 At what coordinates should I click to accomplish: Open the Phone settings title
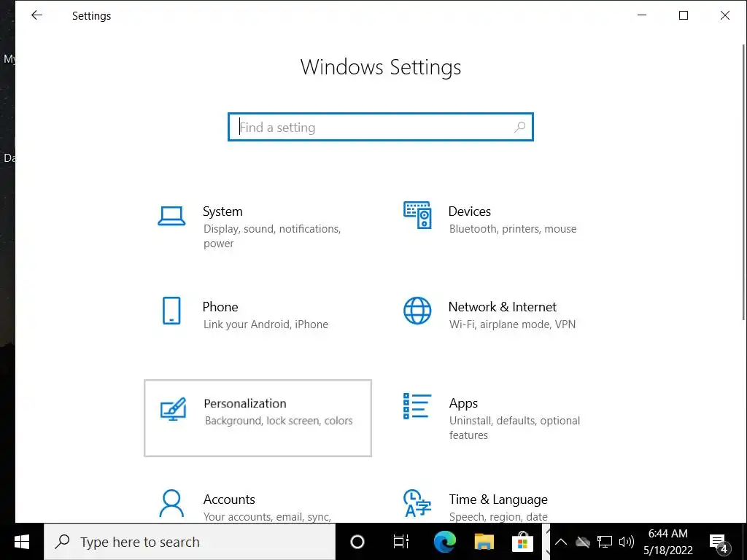tap(220, 307)
